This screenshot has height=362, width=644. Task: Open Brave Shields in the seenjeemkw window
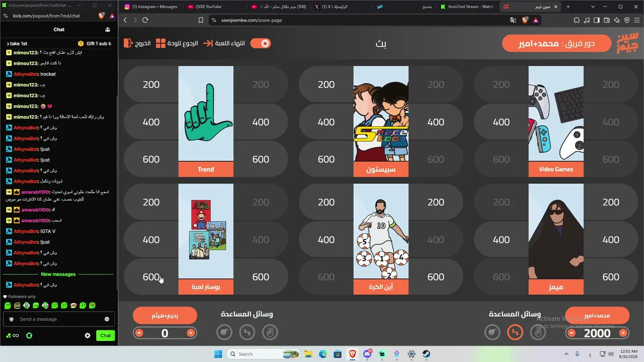pyautogui.click(x=525, y=20)
